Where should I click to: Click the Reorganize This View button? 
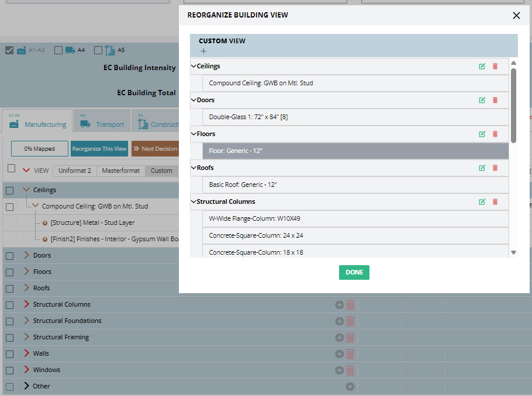click(x=99, y=149)
